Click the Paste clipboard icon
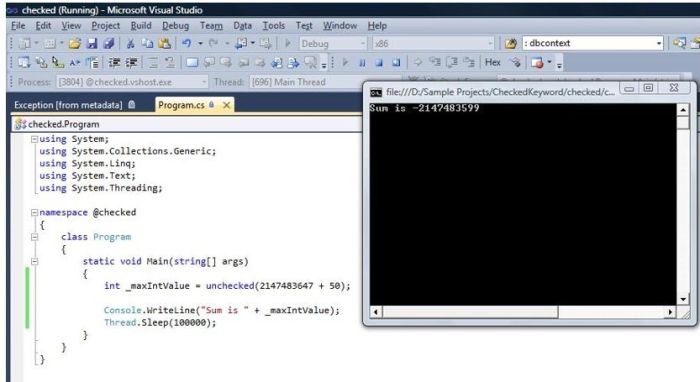Screen dimensions: 700x382 tap(164, 43)
